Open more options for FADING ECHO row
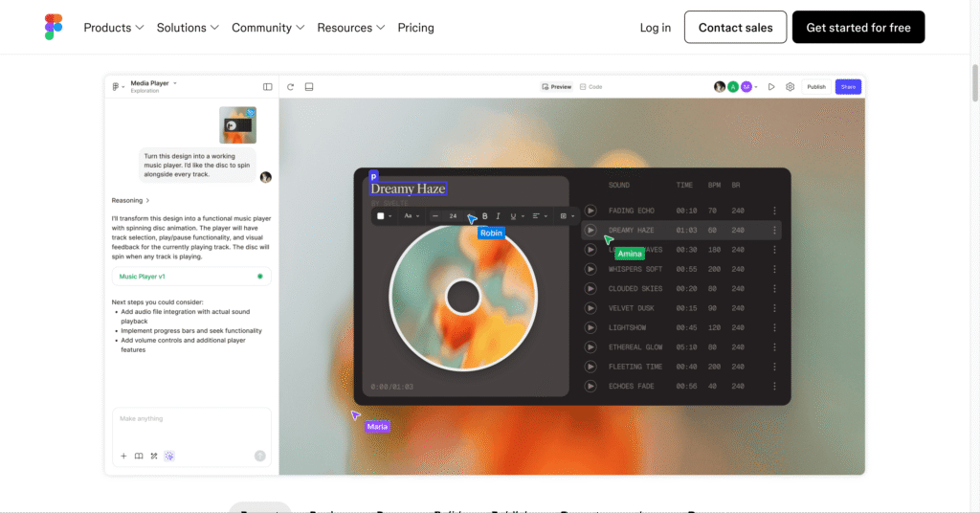The height and width of the screenshot is (513, 980). pos(774,211)
